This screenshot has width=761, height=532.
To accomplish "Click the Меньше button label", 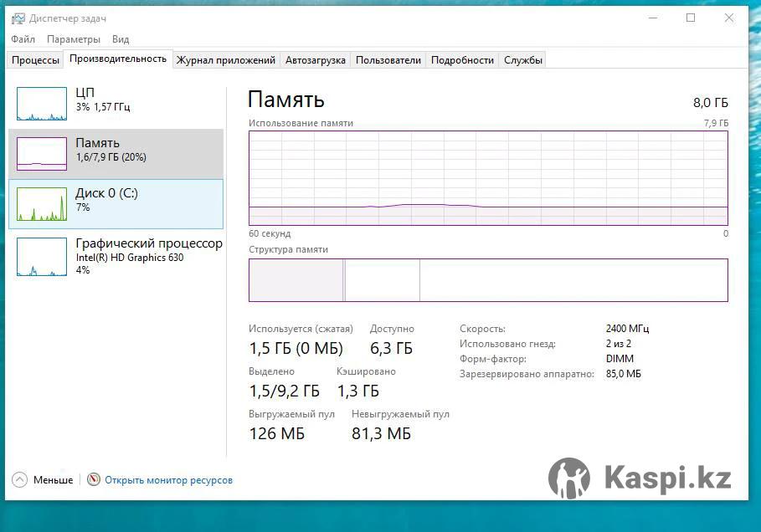I will tap(53, 480).
